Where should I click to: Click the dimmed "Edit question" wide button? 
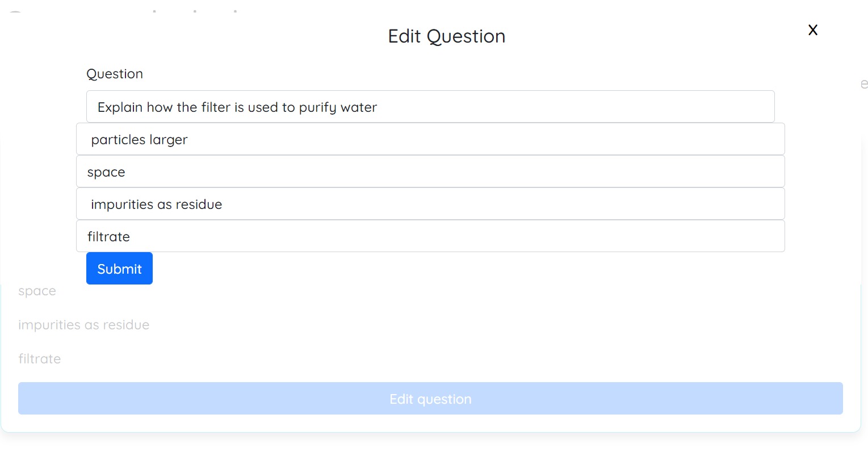click(430, 399)
